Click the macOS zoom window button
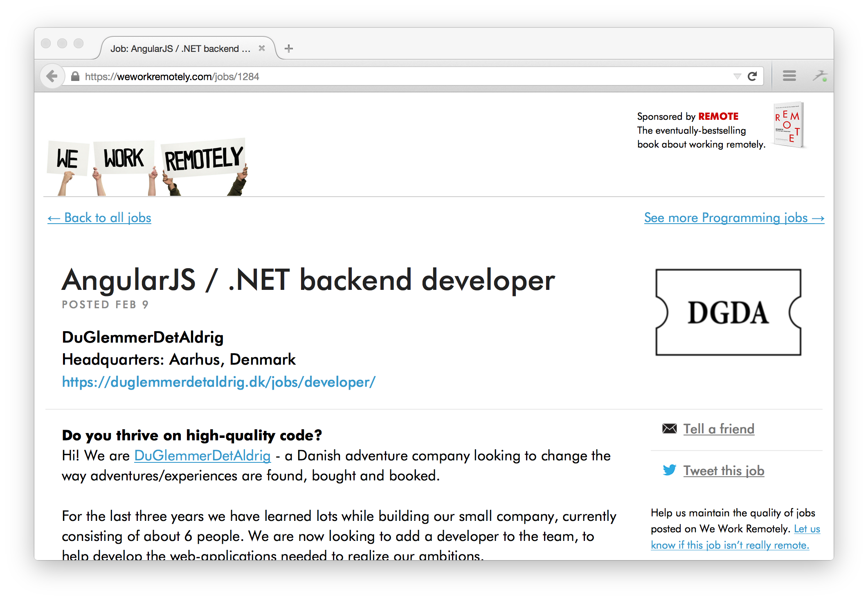 coord(79,43)
